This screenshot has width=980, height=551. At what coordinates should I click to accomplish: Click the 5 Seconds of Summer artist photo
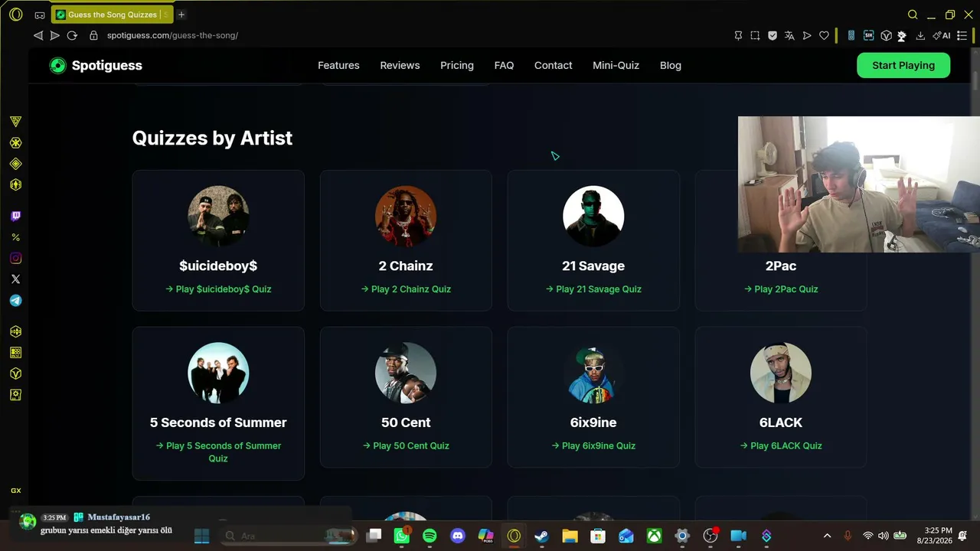pos(218,373)
